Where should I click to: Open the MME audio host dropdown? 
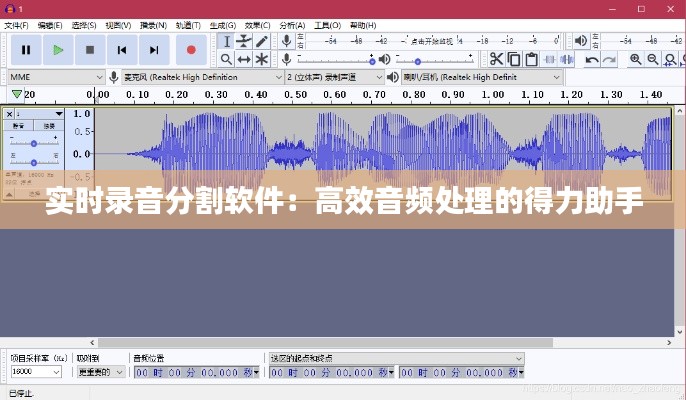click(56, 77)
